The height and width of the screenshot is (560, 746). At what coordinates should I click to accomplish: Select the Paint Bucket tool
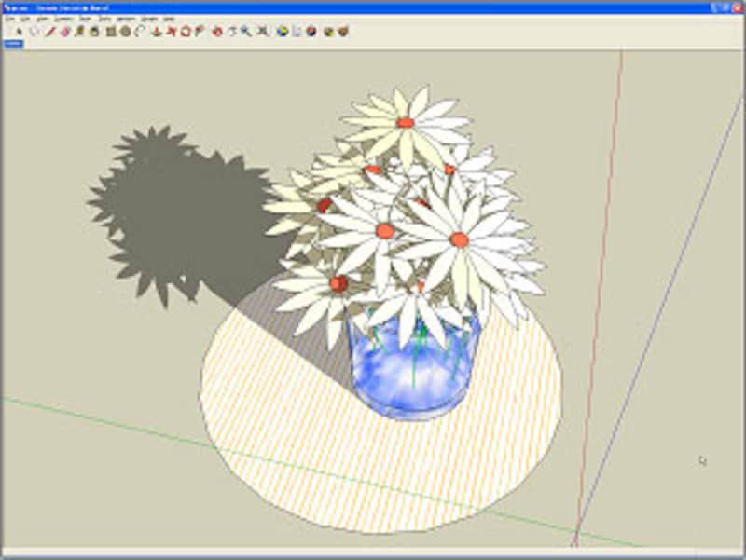[95, 32]
